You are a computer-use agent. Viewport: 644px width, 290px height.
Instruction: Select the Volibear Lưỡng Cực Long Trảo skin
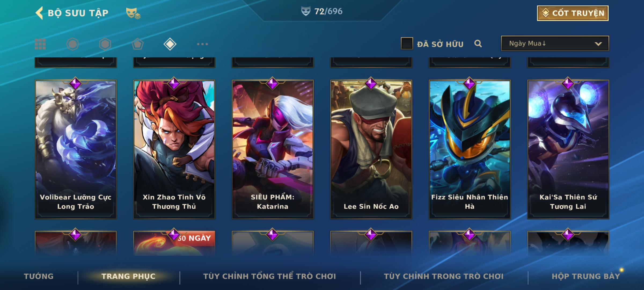76,149
